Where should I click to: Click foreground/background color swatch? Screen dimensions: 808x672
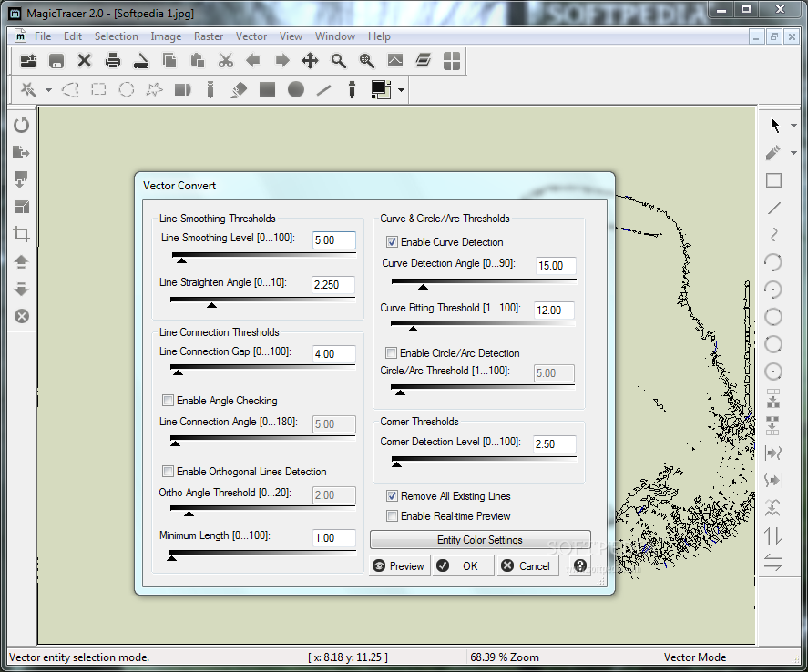pyautogui.click(x=382, y=89)
